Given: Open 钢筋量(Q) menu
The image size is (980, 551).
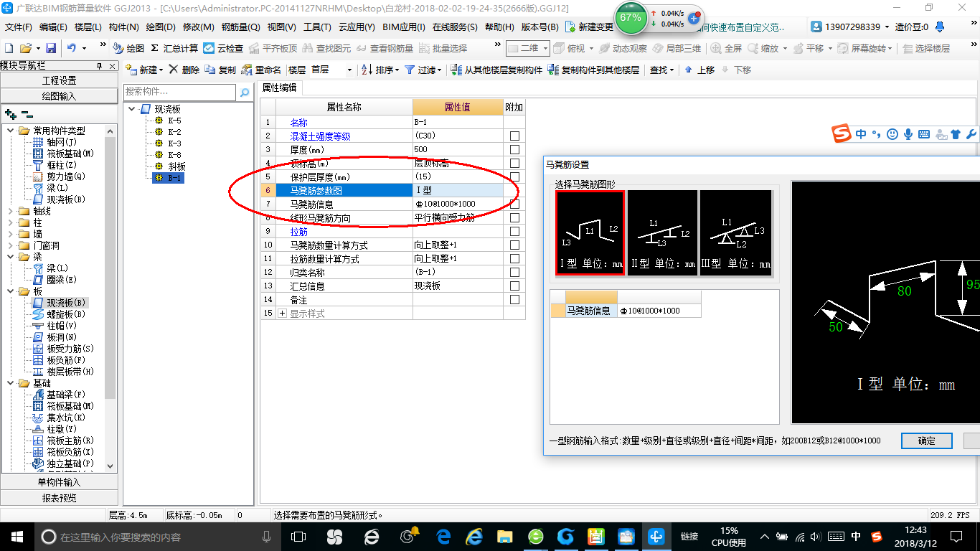Looking at the screenshot, I should [x=240, y=27].
